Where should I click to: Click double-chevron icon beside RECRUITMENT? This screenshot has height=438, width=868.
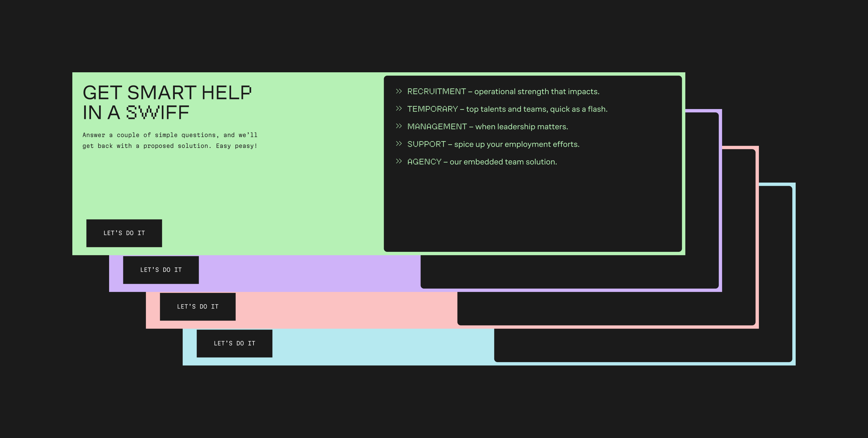[x=399, y=91]
